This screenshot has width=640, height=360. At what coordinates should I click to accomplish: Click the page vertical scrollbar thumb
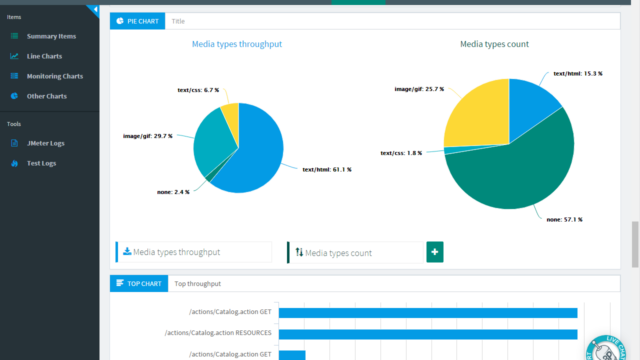pos(635,244)
